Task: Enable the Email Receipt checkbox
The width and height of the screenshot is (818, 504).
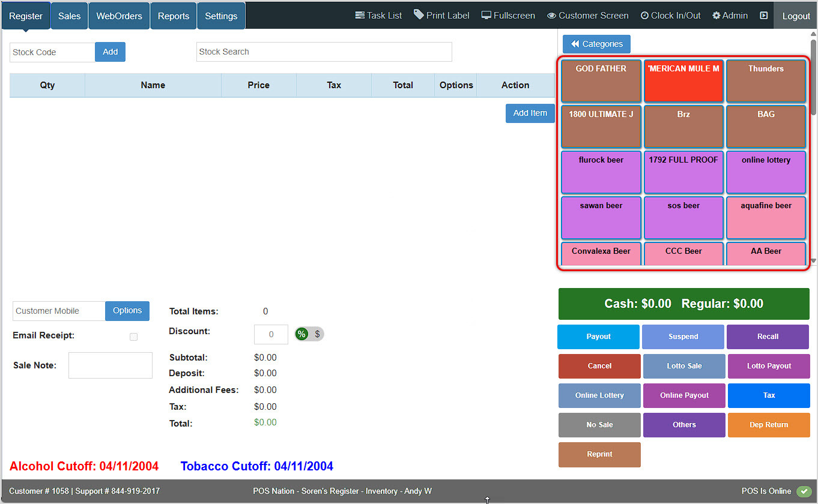Action: coord(133,337)
